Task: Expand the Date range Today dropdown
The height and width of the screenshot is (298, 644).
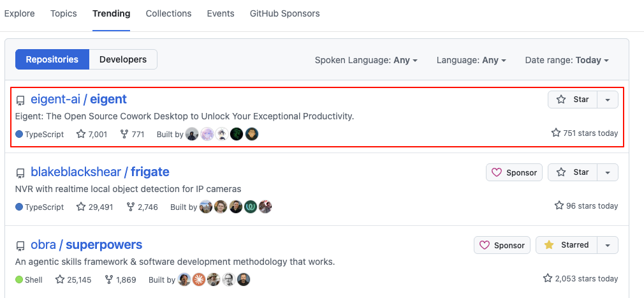Action: [567, 60]
